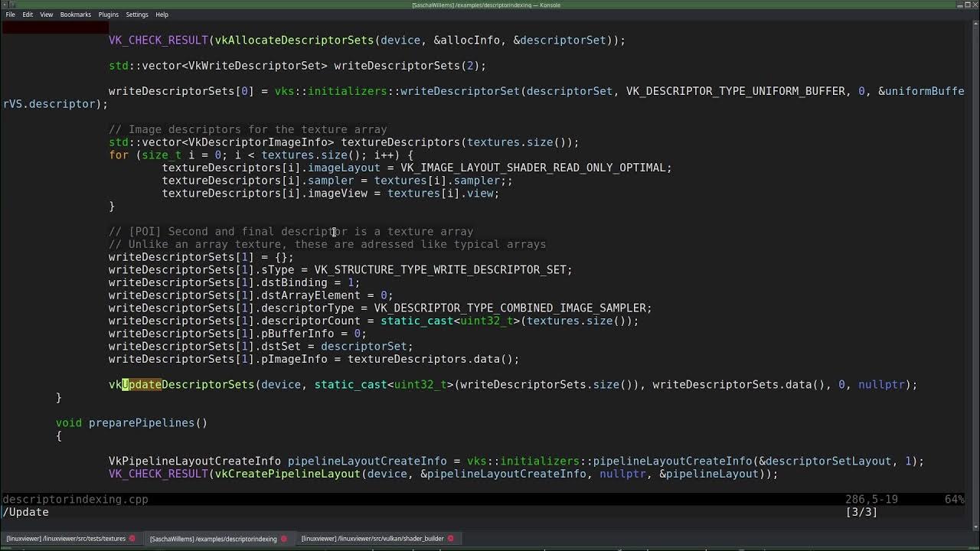Close the descriptorindexing tab with its red icon
The width and height of the screenshot is (980, 551).
[x=283, y=539]
